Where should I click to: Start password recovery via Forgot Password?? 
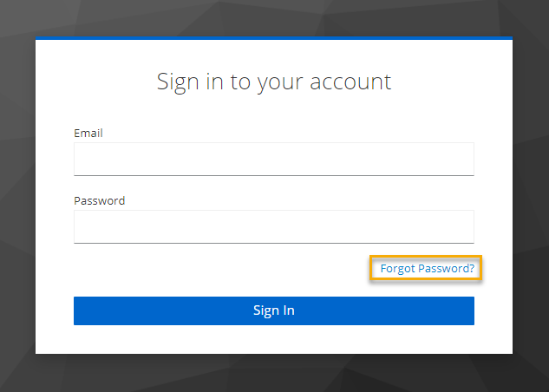(427, 269)
